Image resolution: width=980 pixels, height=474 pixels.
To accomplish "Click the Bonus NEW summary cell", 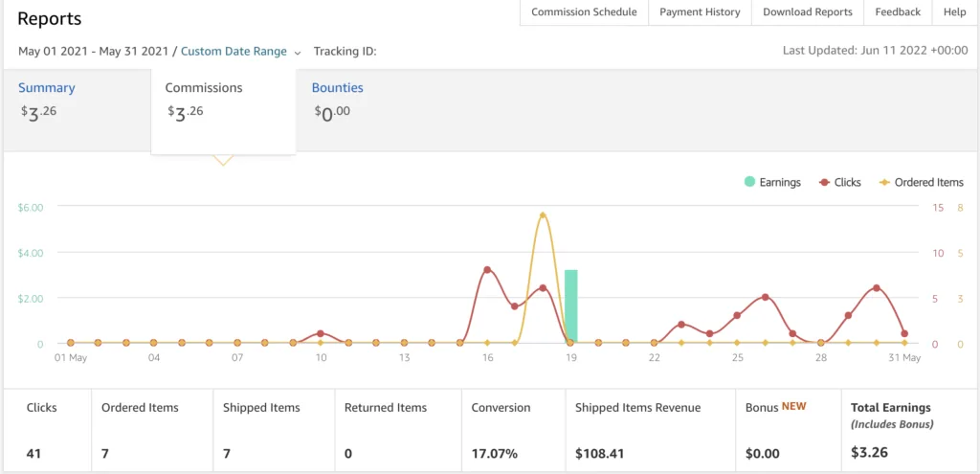I will coord(789,430).
